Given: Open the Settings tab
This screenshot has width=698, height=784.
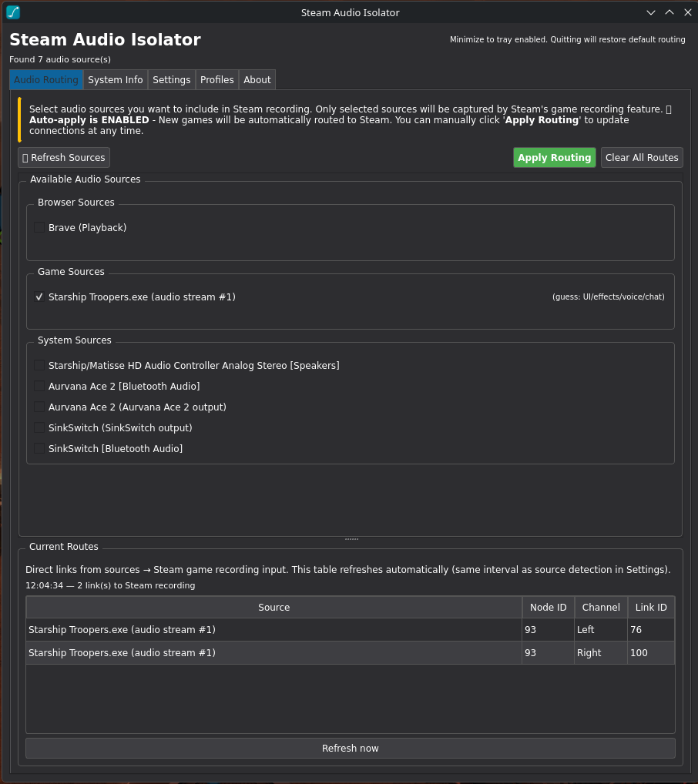Looking at the screenshot, I should click(x=171, y=80).
